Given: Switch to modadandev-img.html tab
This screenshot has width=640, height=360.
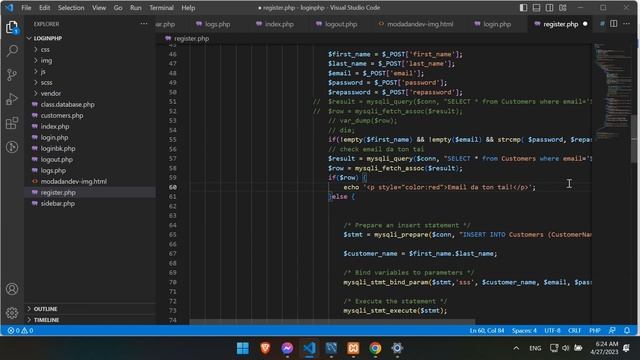Looking at the screenshot, I should pos(416,24).
